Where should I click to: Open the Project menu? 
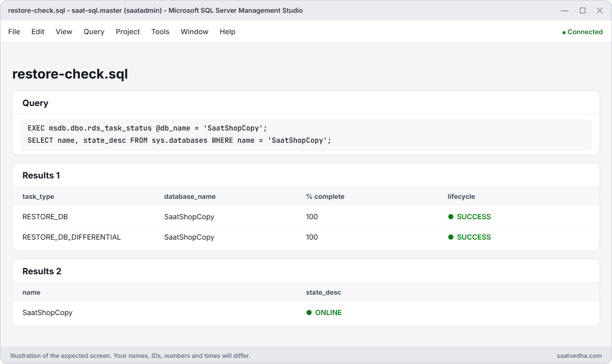[x=127, y=32]
